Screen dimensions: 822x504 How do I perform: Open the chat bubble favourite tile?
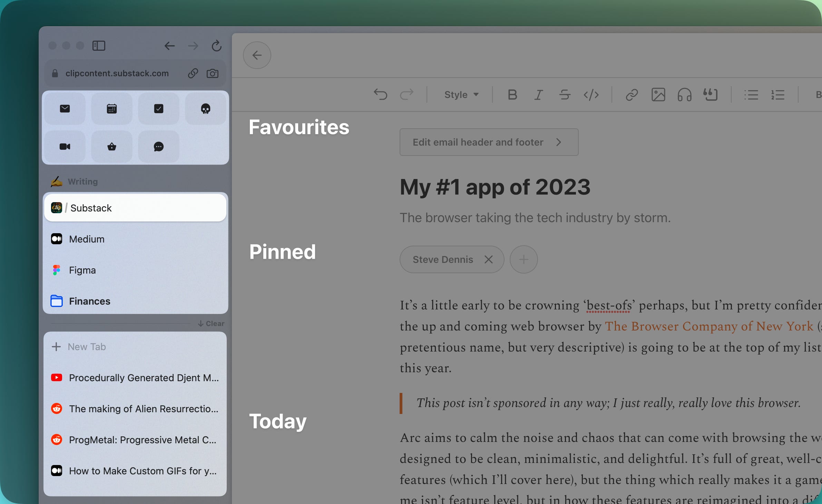click(159, 147)
